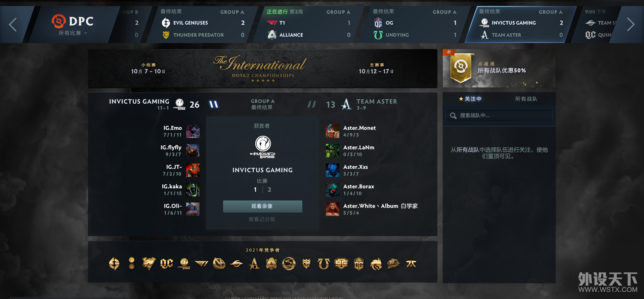Select game 2 in match selector
Viewport: 644px width, 299px height.
point(269,190)
